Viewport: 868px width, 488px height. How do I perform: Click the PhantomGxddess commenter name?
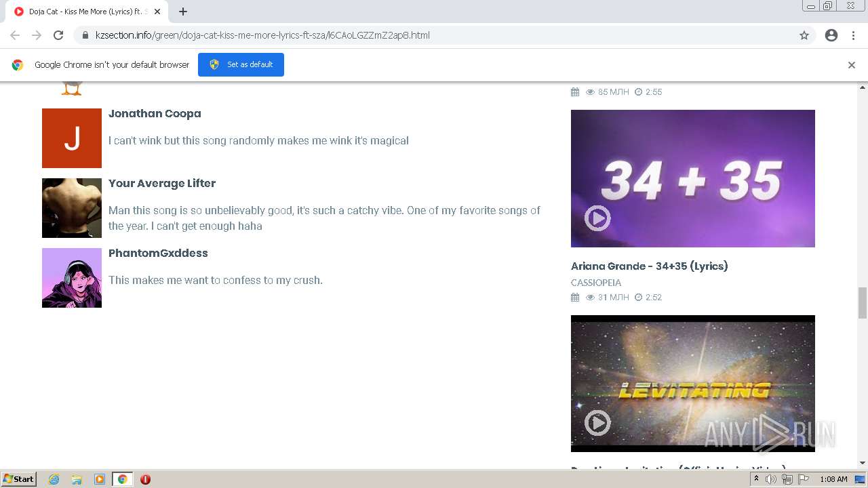pos(158,253)
